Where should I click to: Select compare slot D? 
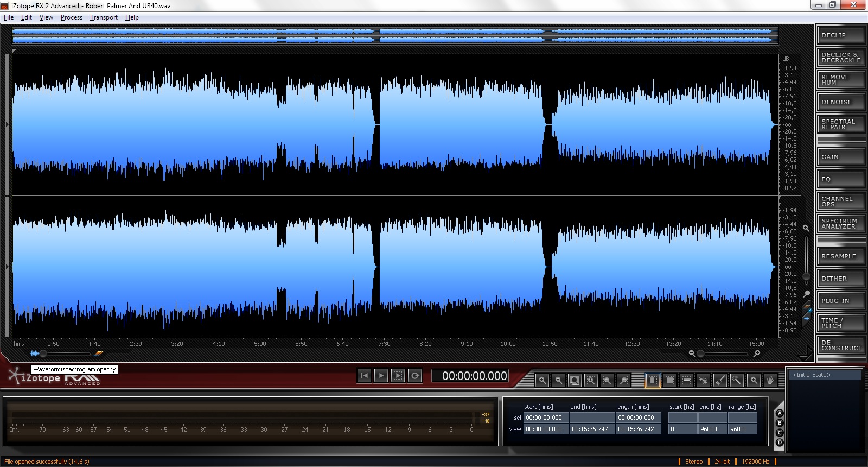(x=780, y=443)
